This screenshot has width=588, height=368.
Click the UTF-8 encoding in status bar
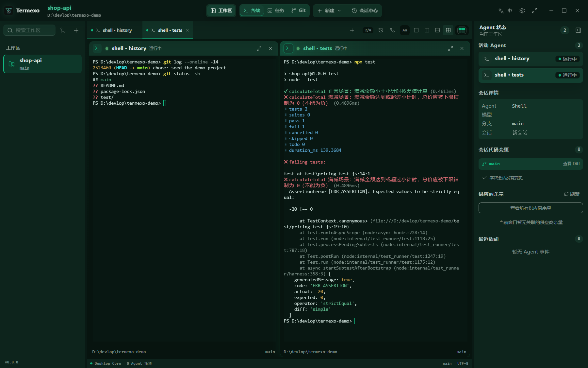point(463,363)
